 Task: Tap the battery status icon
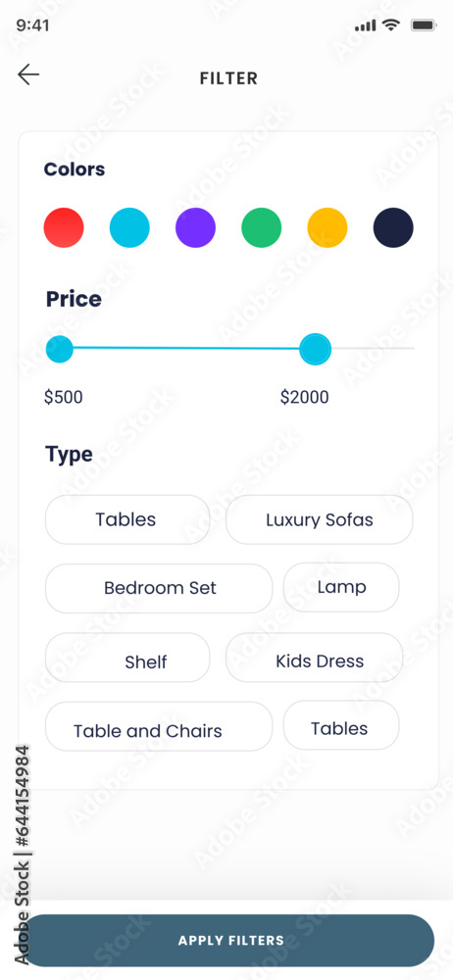pos(424,25)
